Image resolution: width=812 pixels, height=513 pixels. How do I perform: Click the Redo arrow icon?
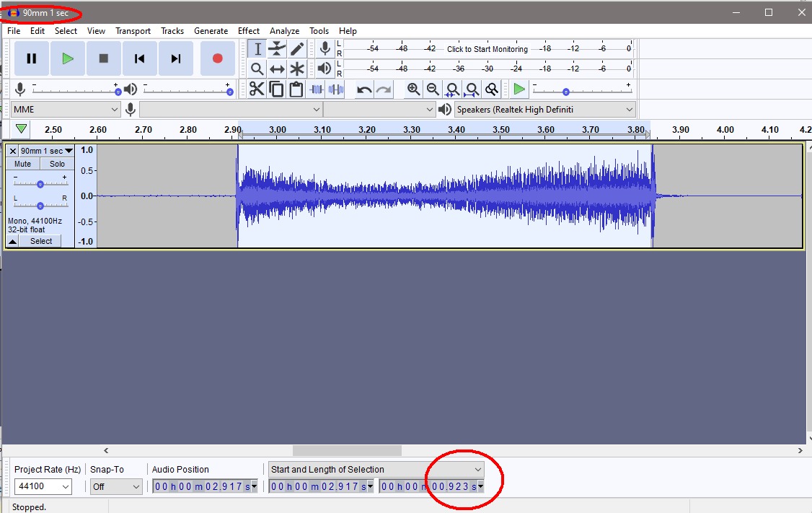coord(384,89)
